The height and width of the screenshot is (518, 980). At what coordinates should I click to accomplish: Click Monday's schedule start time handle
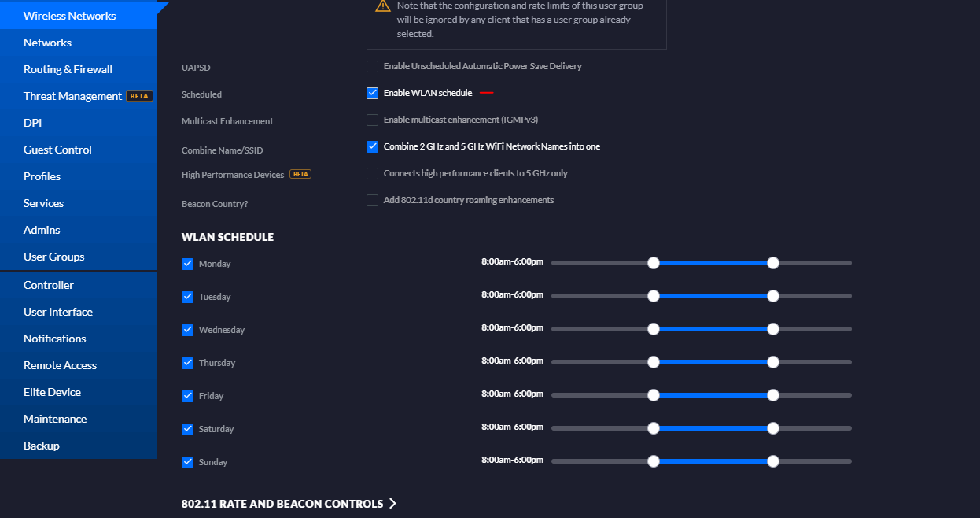tap(654, 263)
